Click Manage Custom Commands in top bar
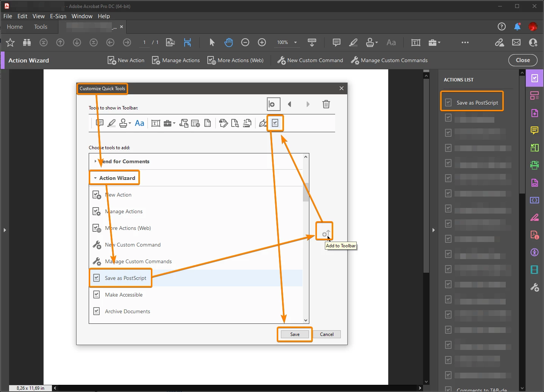The height and width of the screenshot is (392, 544). [389, 60]
